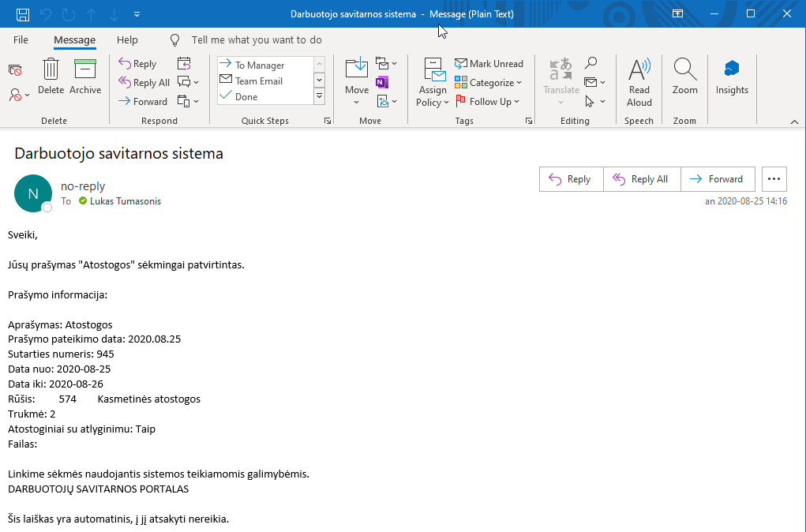Viewport: 806px width, 532px height.
Task: Open the Follow Up flag dropdown
Action: pos(489,102)
